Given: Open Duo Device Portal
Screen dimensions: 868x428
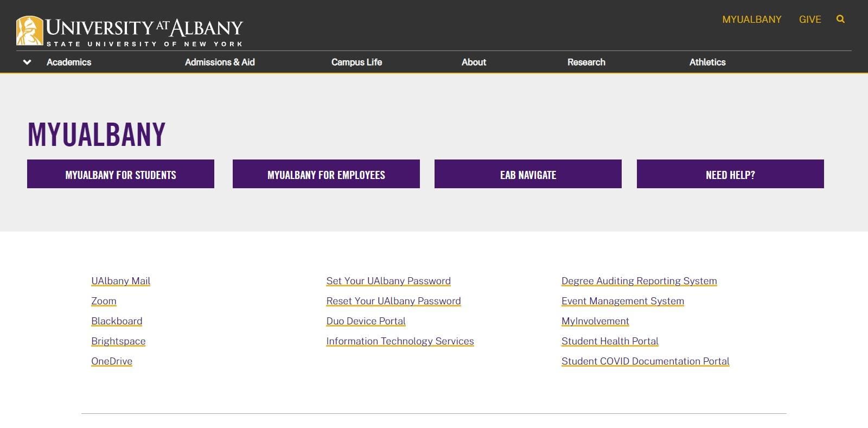Looking at the screenshot, I should pos(366,321).
